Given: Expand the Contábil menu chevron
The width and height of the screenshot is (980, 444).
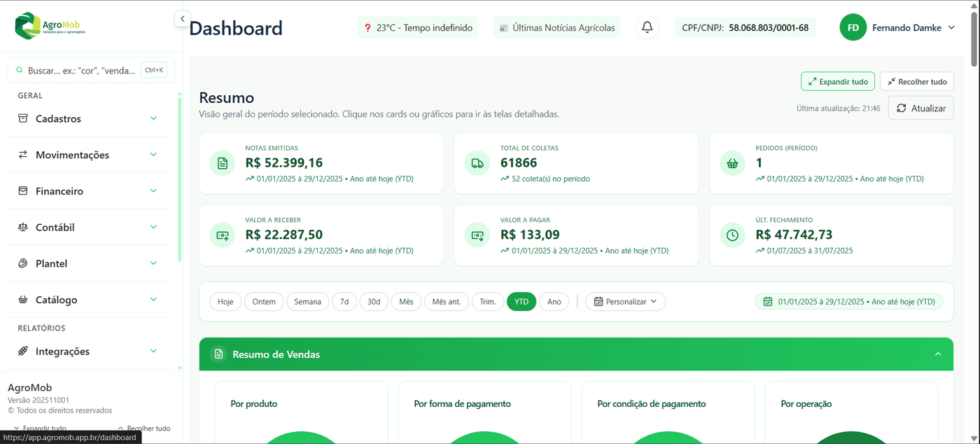Looking at the screenshot, I should click(x=154, y=227).
